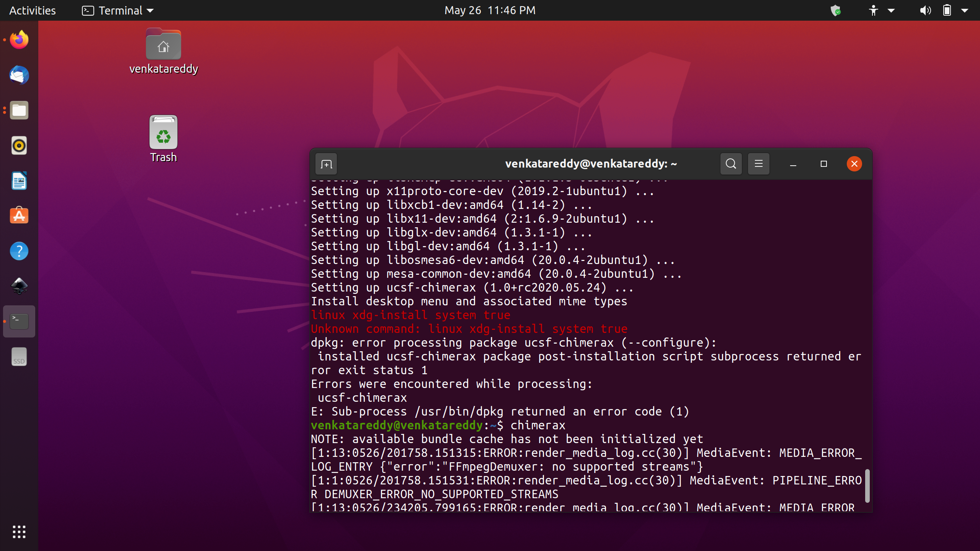Launch Rhythmbox music player

click(x=19, y=146)
